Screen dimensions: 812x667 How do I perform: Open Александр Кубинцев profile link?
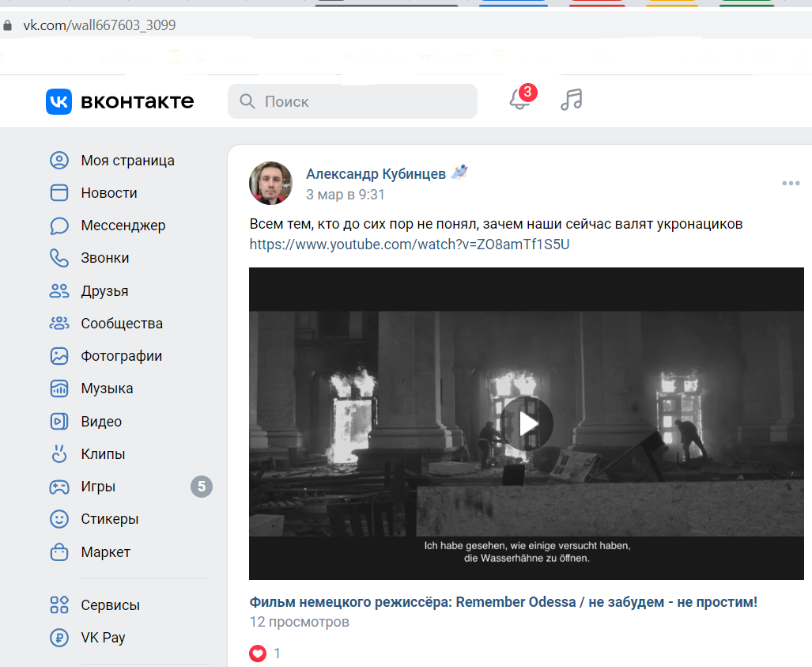pyautogui.click(x=376, y=173)
